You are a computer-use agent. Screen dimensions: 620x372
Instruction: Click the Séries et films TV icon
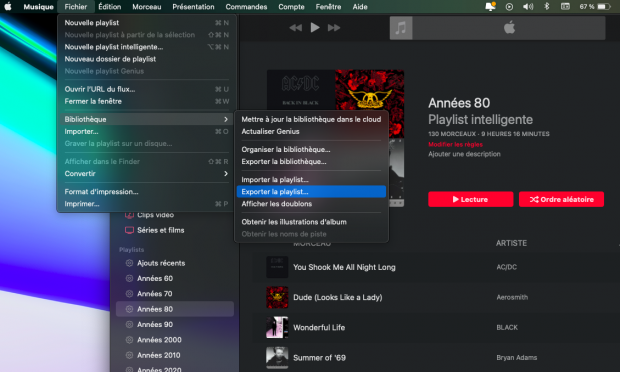click(x=129, y=230)
